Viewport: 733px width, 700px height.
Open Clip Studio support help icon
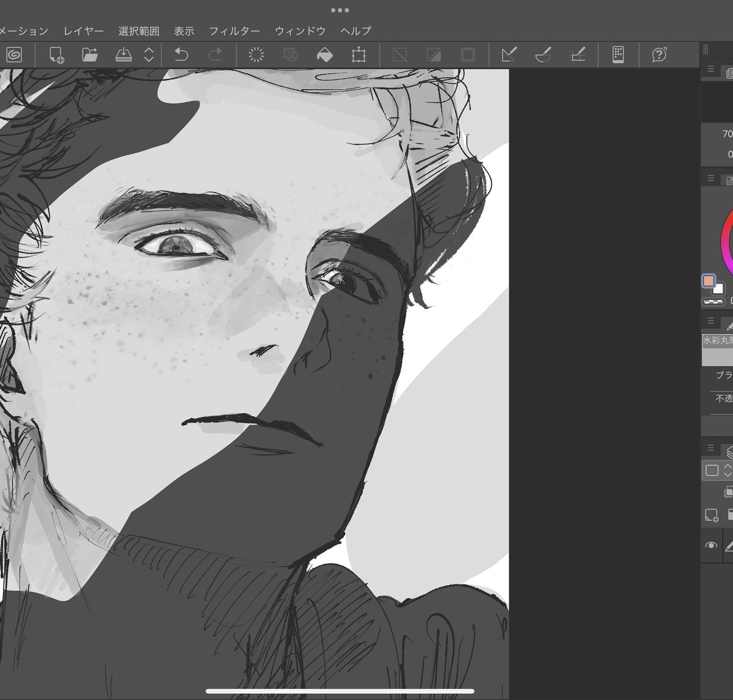pyautogui.click(x=659, y=55)
